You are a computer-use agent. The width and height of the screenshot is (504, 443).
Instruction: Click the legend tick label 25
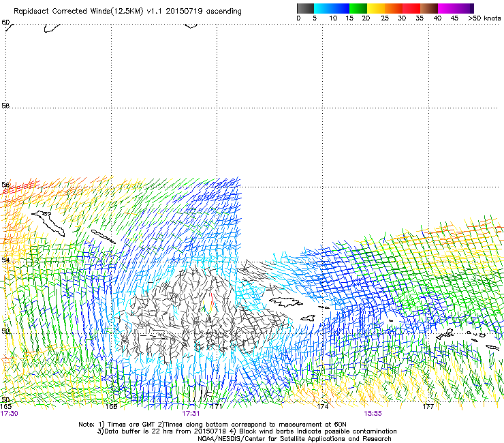[x=385, y=18]
